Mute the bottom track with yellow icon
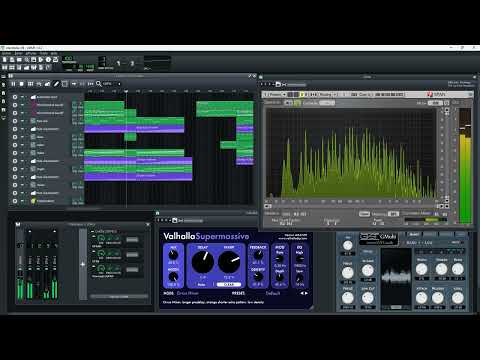 pos(22,201)
